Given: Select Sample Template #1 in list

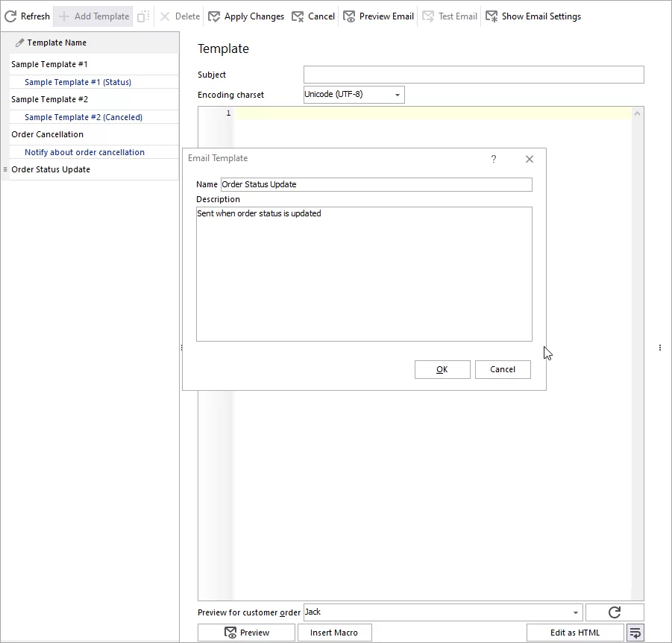Looking at the screenshot, I should (49, 64).
